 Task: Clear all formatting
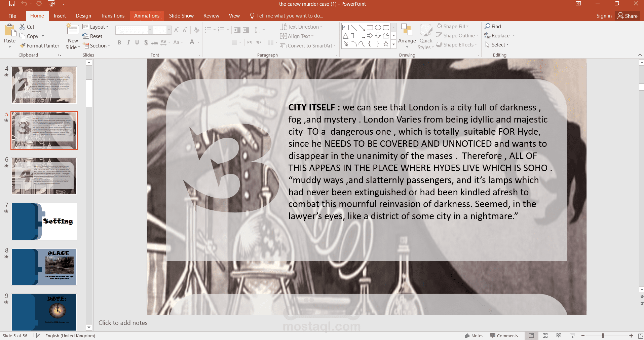point(197,30)
